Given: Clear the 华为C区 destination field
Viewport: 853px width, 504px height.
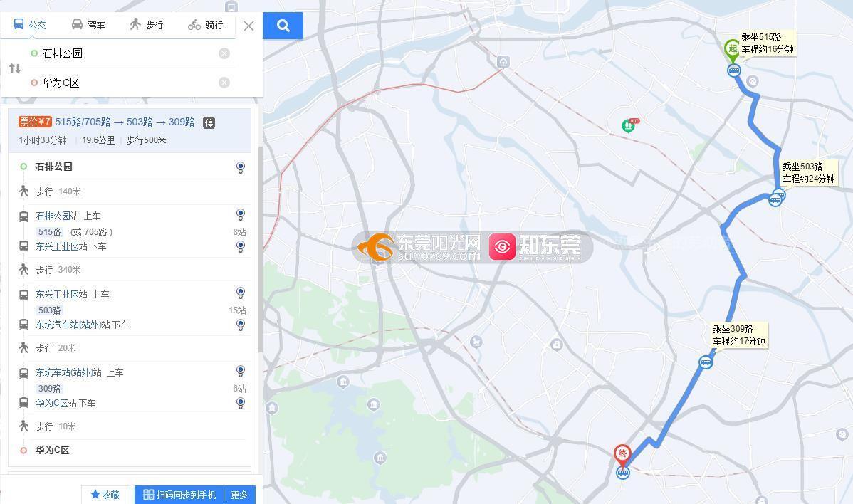Looking at the screenshot, I should pyautogui.click(x=224, y=83).
